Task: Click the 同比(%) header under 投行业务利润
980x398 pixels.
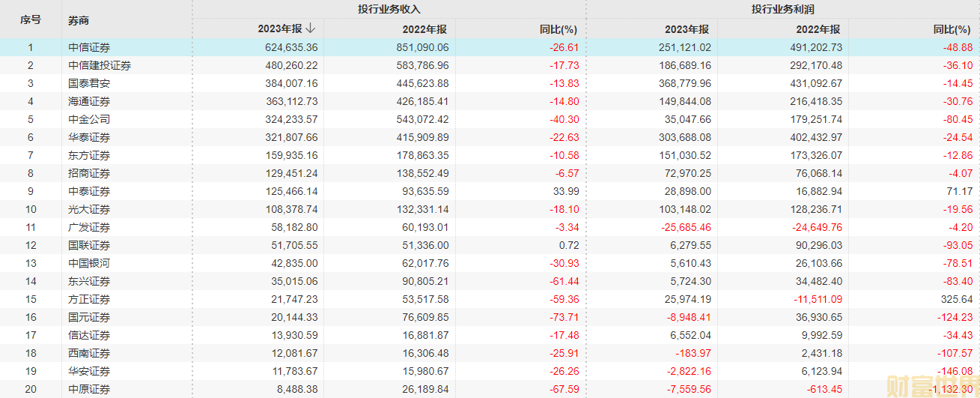Action: click(x=953, y=29)
